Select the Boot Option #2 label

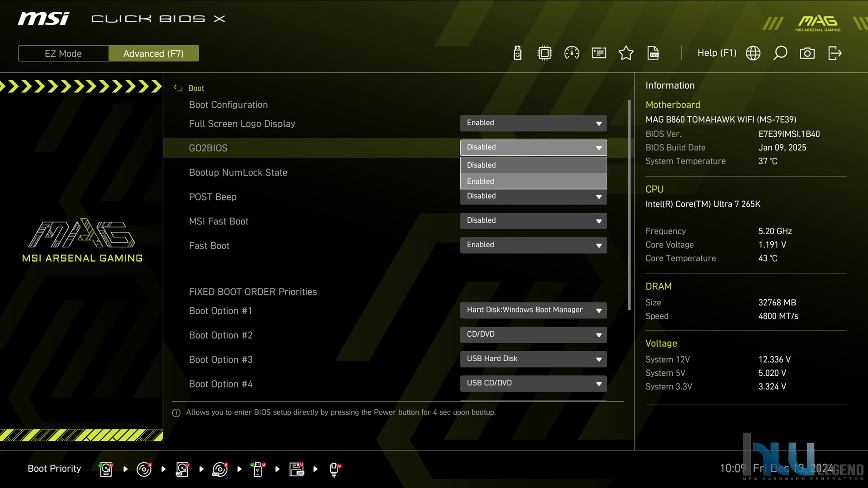[x=220, y=335]
